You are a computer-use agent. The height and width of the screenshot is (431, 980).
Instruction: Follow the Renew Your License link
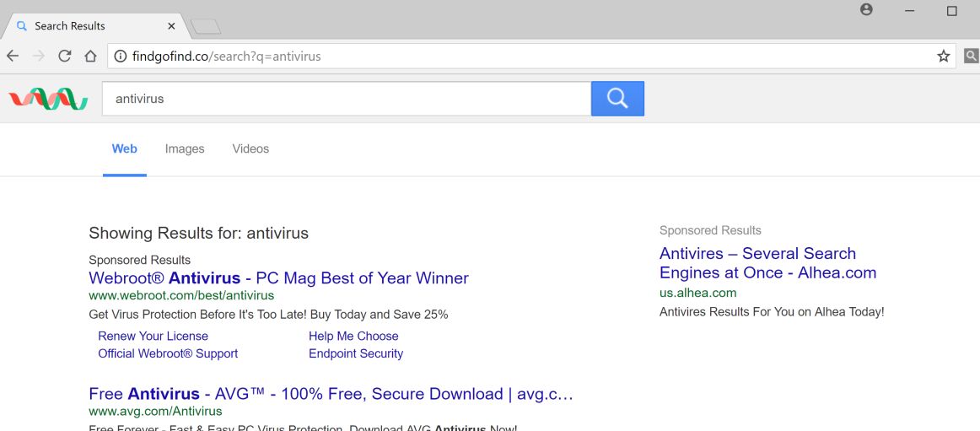(153, 336)
